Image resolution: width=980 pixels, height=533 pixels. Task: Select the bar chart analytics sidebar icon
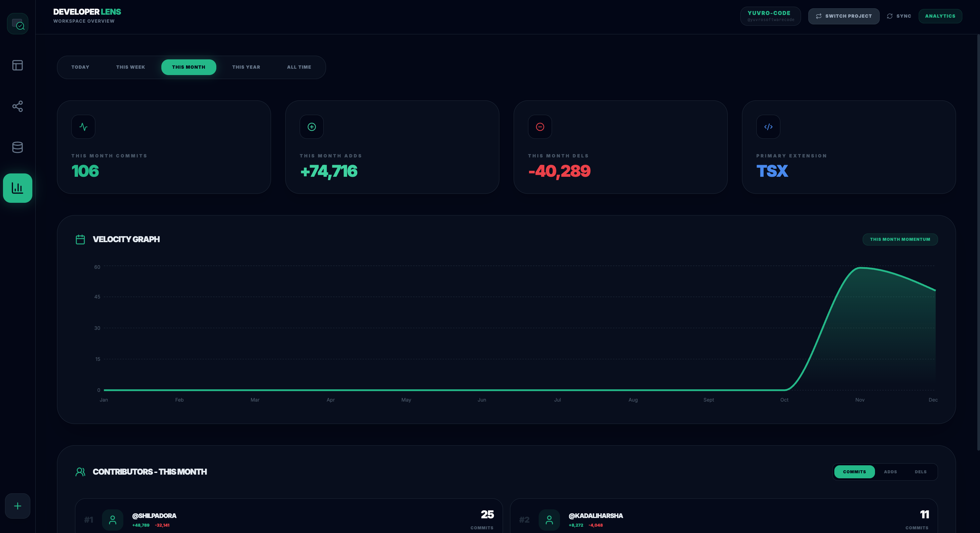tap(17, 188)
